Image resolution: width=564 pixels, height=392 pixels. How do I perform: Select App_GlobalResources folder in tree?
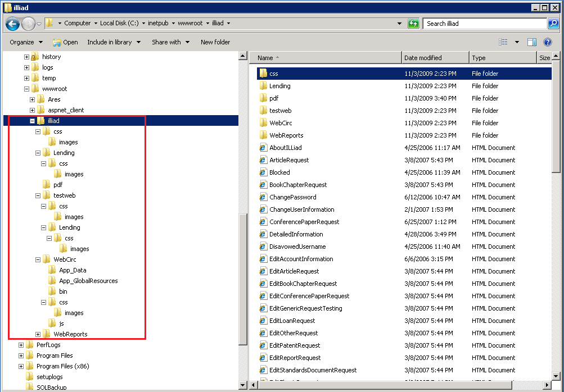tap(88, 281)
